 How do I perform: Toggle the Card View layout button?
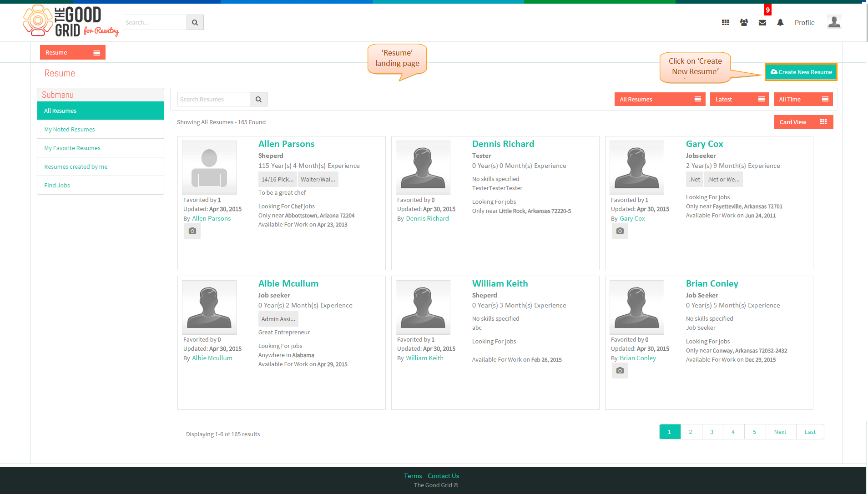(803, 122)
